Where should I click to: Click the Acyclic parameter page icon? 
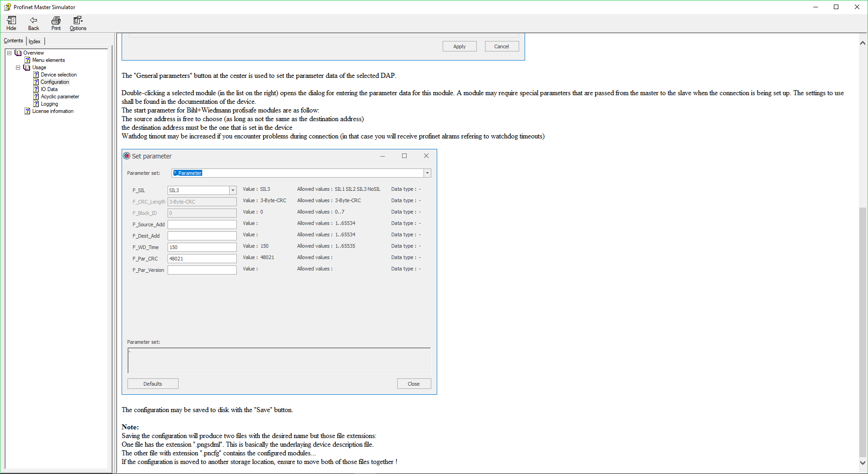coord(36,97)
